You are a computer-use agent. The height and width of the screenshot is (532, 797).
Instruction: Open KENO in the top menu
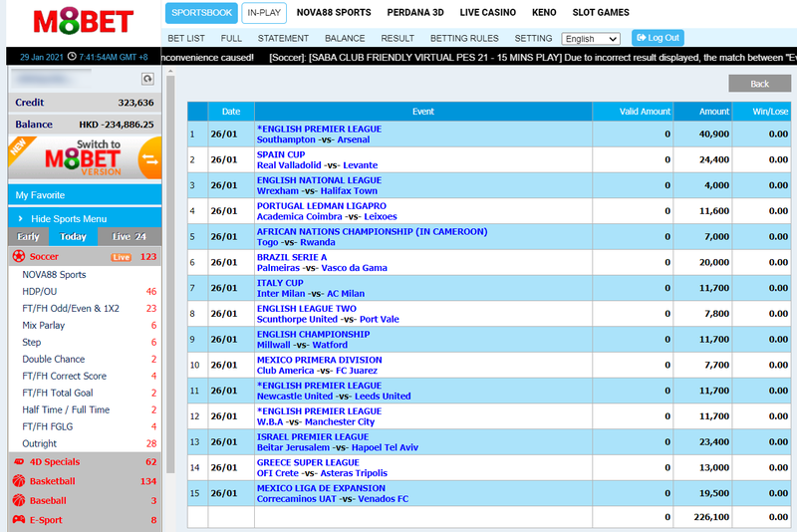(x=544, y=12)
